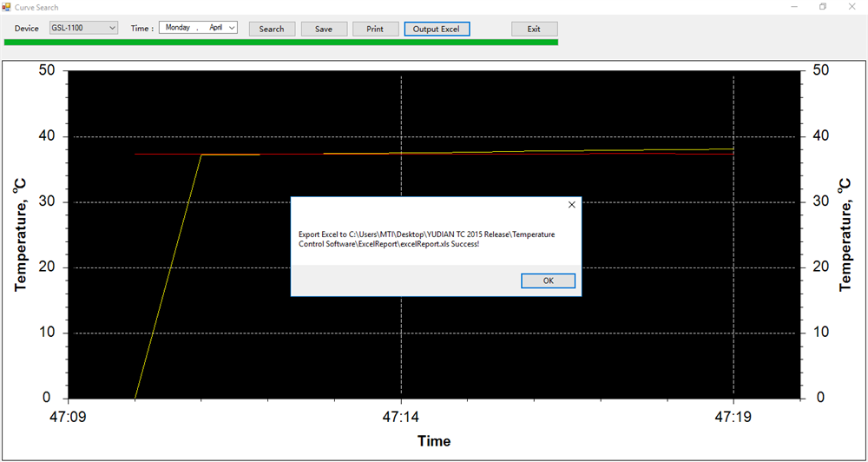This screenshot has height=462, width=868.
Task: Exit the Curve Search window
Action: (534, 29)
